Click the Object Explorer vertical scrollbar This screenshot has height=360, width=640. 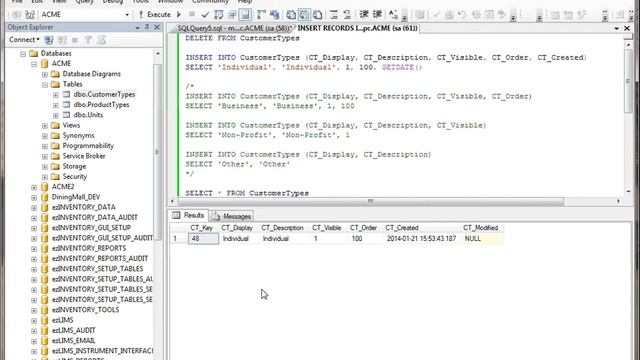[x=158, y=151]
